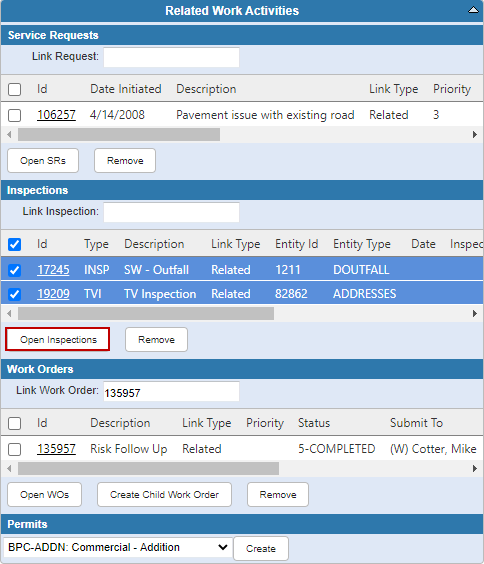Open inspection 17245 link
Screen dimensions: 484x564
(53, 270)
